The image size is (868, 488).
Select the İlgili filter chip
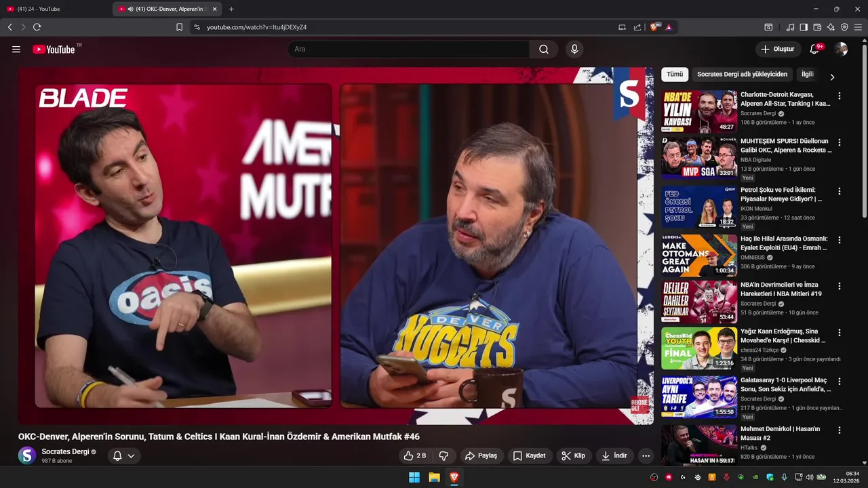807,75
